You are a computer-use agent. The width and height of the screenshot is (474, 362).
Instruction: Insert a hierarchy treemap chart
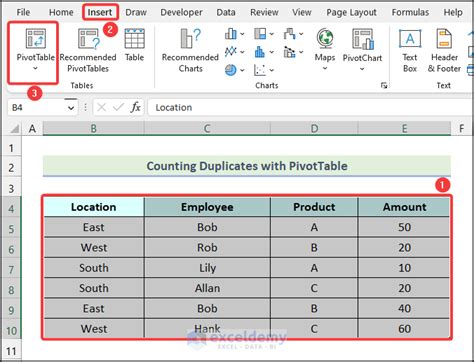click(x=260, y=34)
